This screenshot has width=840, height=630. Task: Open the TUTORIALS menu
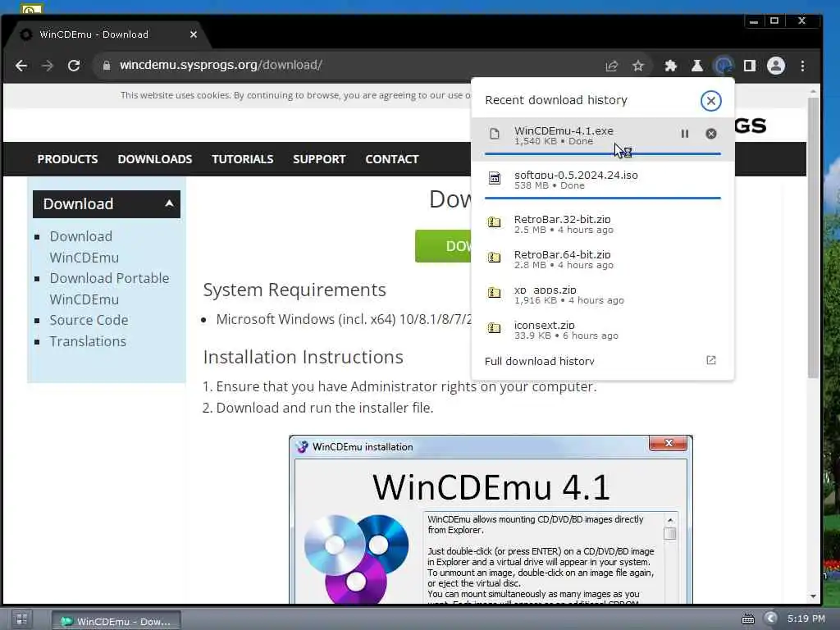242,159
